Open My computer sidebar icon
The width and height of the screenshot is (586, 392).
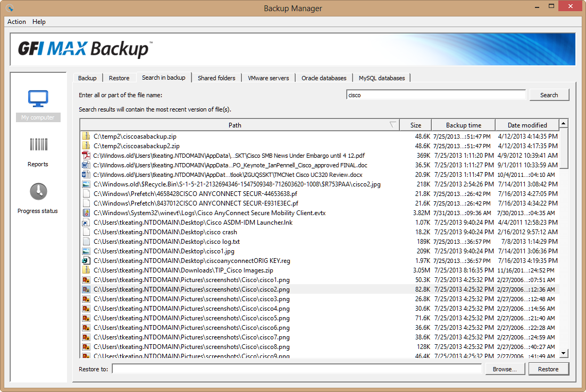tap(38, 99)
